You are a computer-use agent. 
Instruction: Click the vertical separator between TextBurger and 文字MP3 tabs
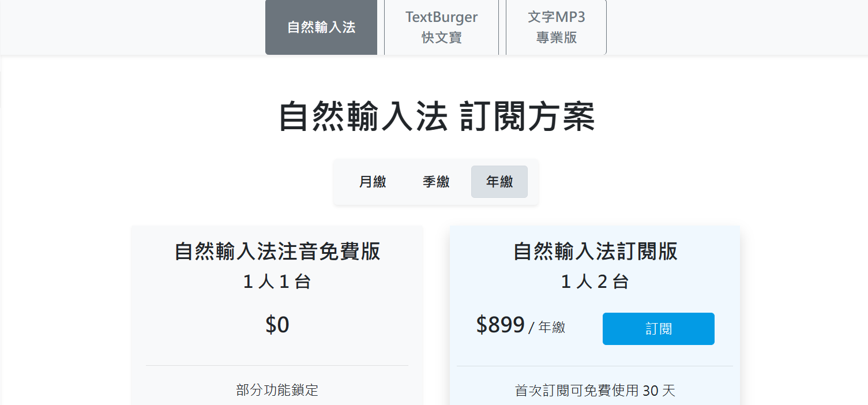[x=502, y=27]
